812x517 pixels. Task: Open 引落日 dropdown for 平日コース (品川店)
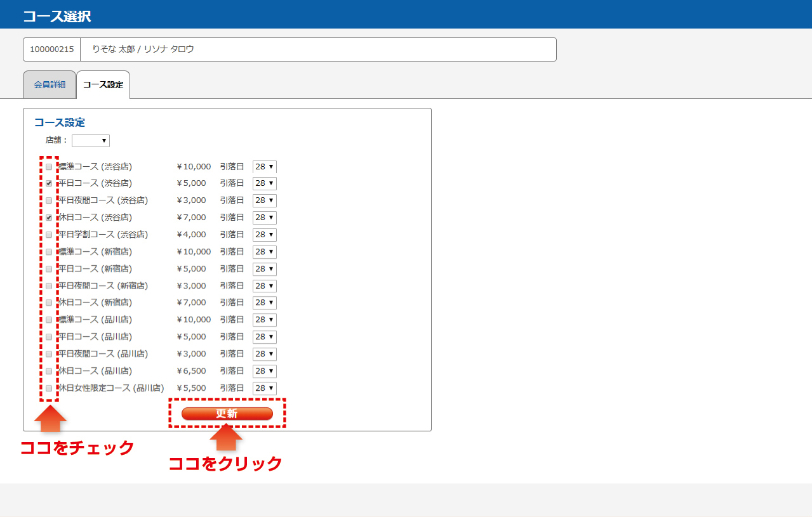tap(265, 337)
